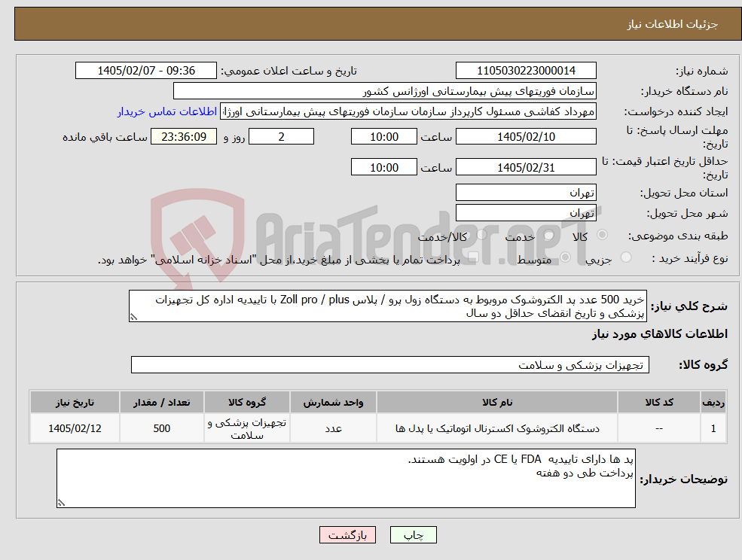The height and width of the screenshot is (560, 742).
Task: Click the تعداد / مقدار column header
Action: [162, 402]
